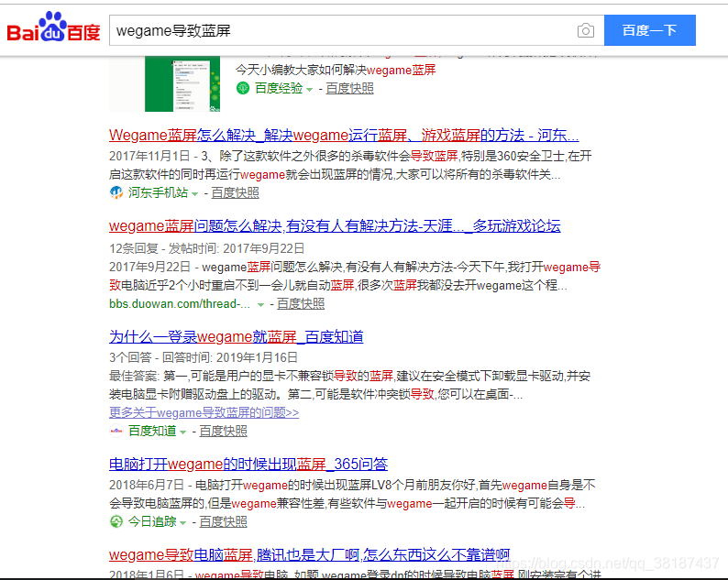Viewport: 728px width, 580px height.
Task: Click the 河东手机站 site icon
Action: click(116, 192)
